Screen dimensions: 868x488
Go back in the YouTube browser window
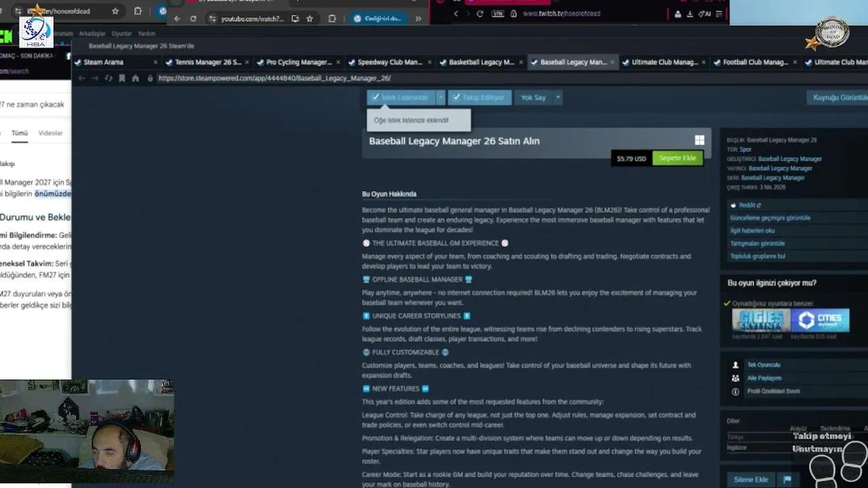click(x=177, y=19)
